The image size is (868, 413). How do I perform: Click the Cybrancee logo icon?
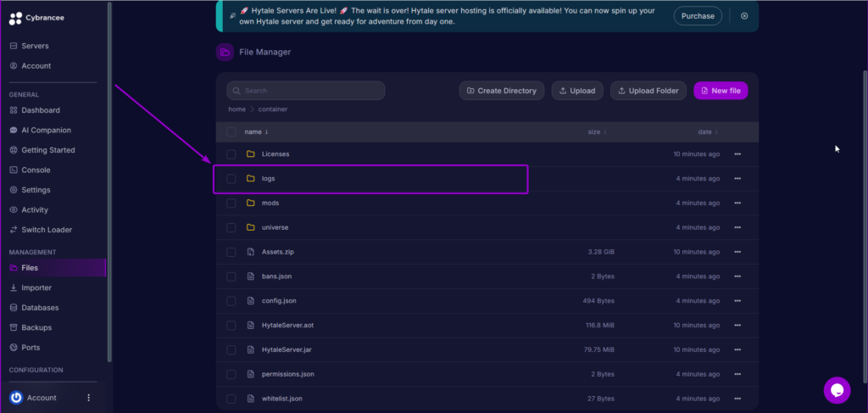pos(15,15)
